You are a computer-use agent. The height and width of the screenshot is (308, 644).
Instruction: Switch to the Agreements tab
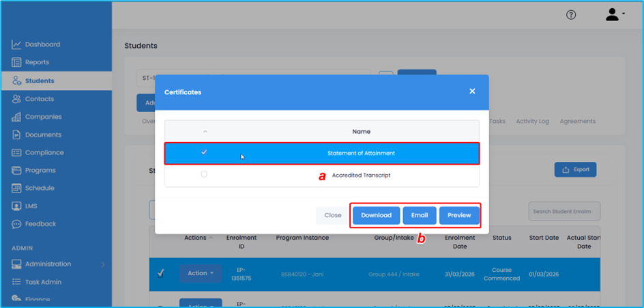577,121
